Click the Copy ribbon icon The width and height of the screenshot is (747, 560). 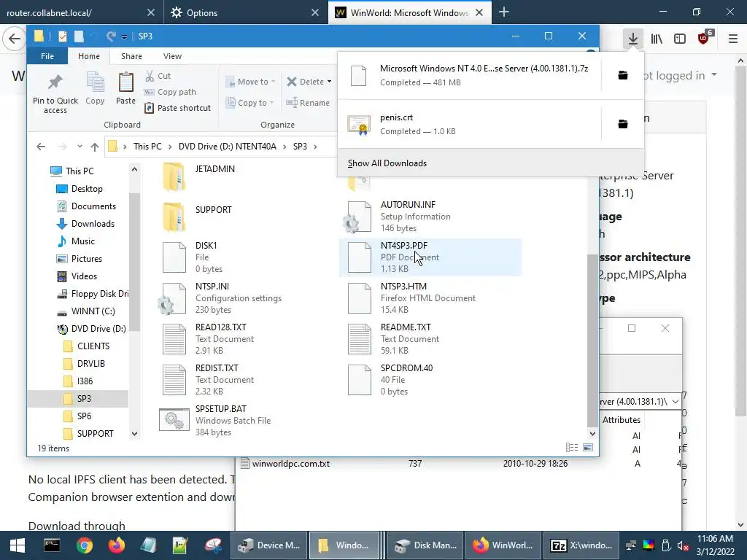tap(95, 88)
